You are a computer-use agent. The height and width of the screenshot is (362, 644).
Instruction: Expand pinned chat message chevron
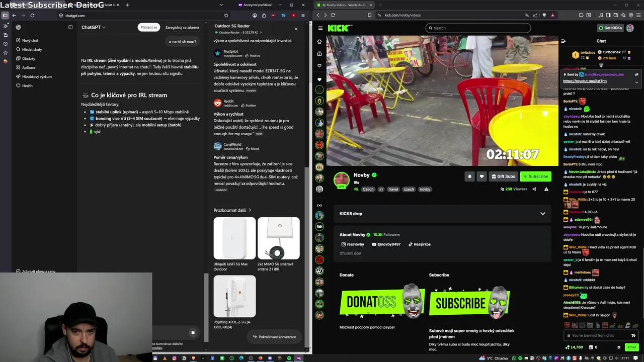636,82
